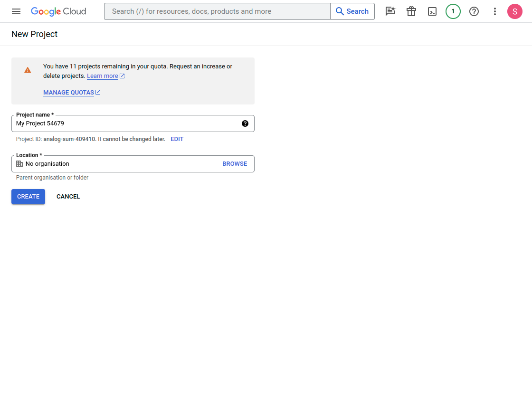This screenshot has height=418, width=532.
Task: Open notifications badge showing 1
Action: 453,11
